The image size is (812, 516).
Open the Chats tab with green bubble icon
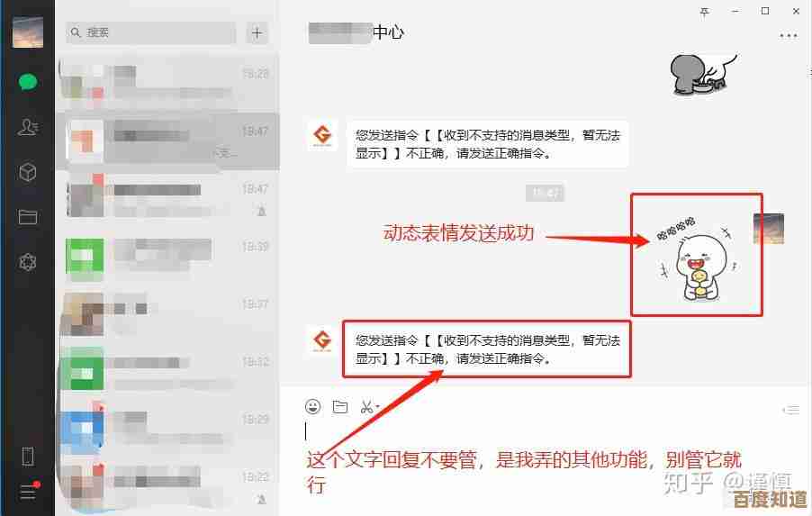coord(27,82)
